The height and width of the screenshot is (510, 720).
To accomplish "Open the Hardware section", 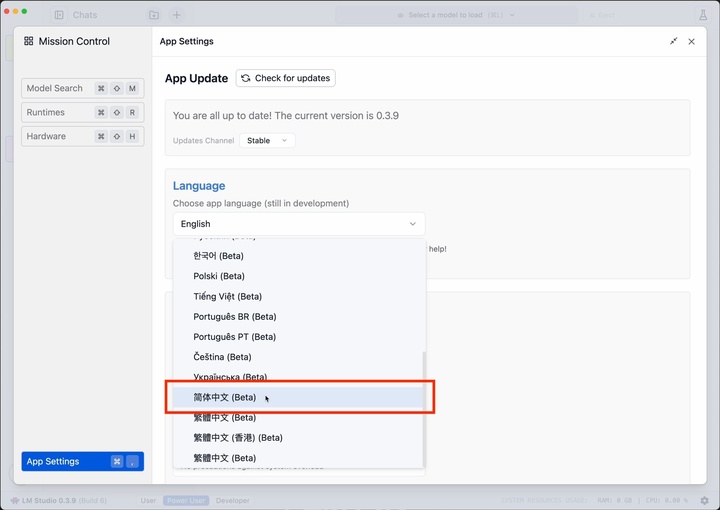I will click(83, 136).
